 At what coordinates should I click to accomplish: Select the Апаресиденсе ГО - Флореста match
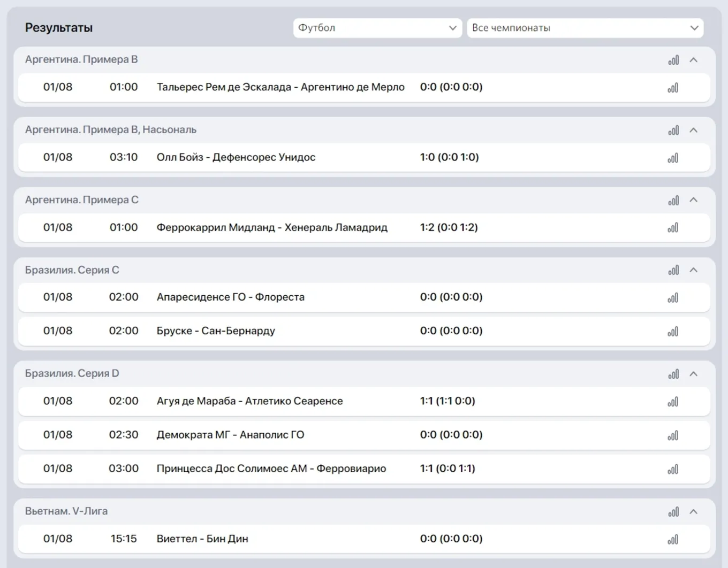[231, 297]
